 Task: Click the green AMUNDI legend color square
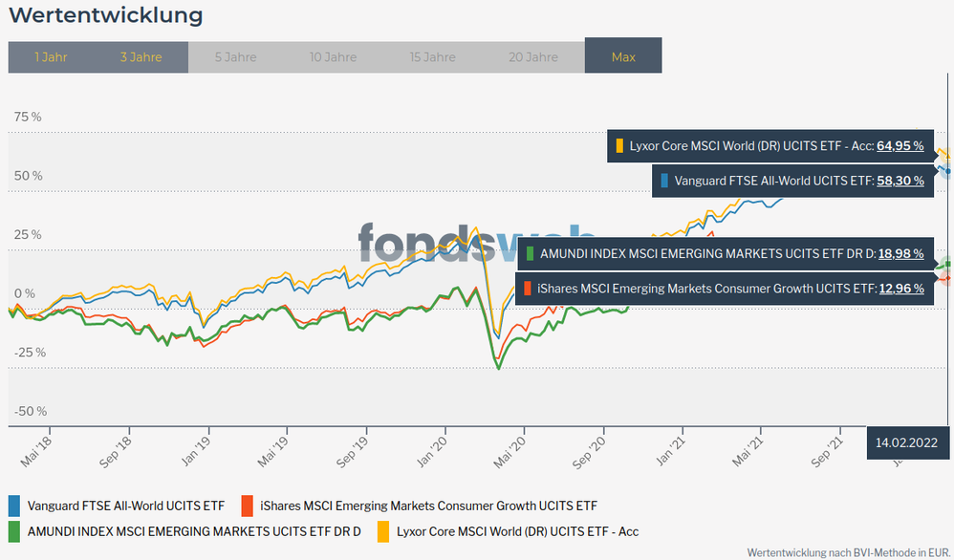click(x=14, y=530)
